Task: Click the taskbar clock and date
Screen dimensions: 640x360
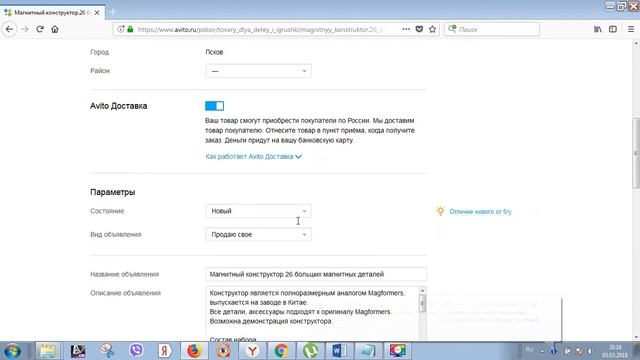Action: [x=615, y=351]
